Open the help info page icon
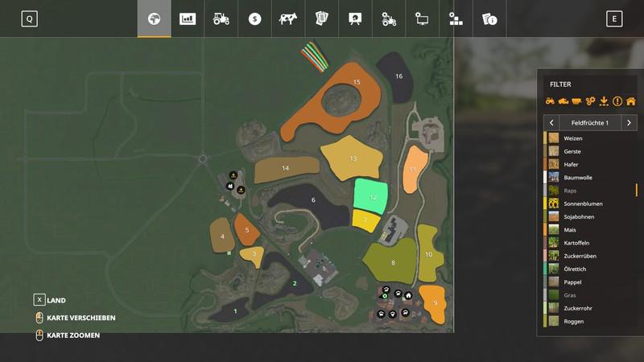This screenshot has width=644, height=362. 489,19
